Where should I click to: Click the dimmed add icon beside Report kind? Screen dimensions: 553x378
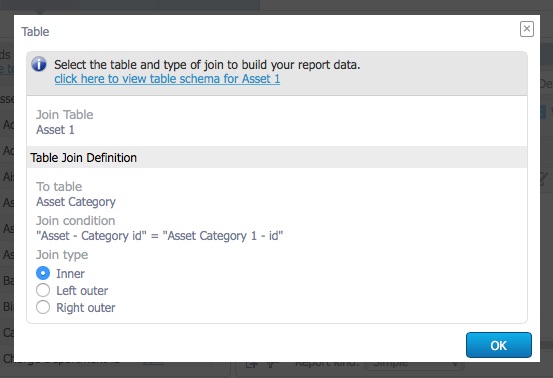point(251,365)
